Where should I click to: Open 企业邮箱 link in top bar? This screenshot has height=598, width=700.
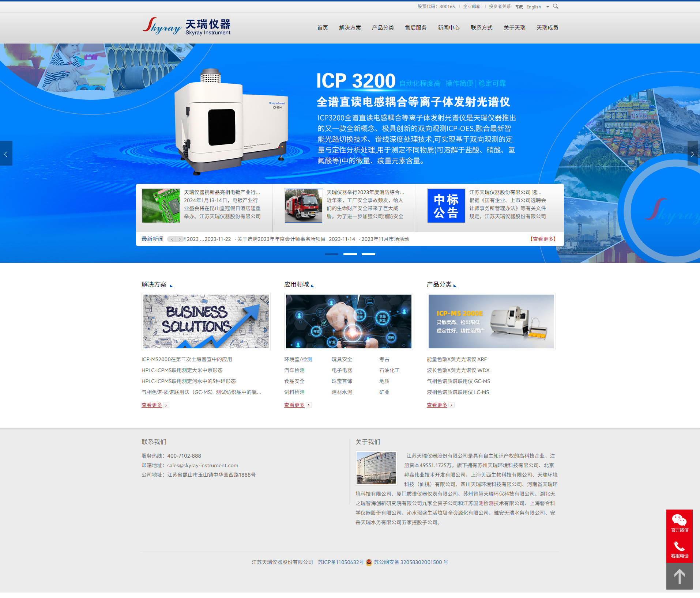(x=472, y=7)
